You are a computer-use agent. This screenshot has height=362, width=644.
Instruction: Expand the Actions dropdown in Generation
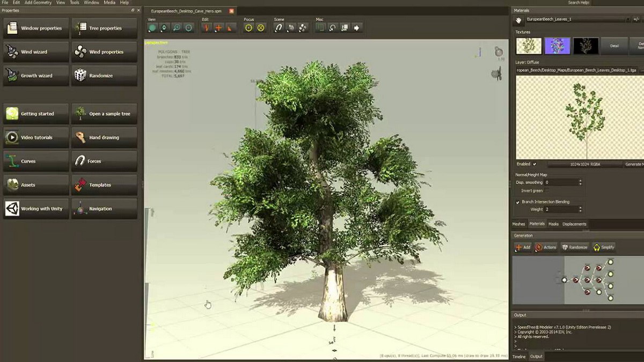pyautogui.click(x=546, y=247)
